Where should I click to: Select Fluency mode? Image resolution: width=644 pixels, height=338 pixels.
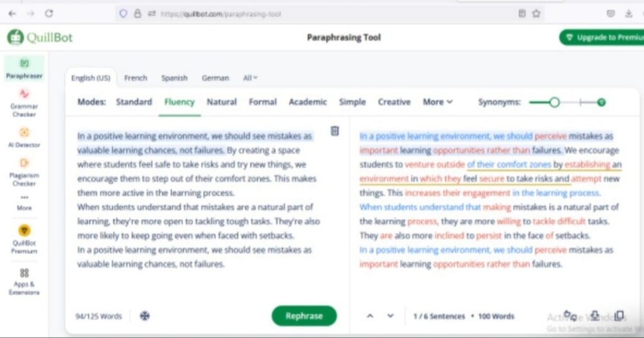[179, 102]
